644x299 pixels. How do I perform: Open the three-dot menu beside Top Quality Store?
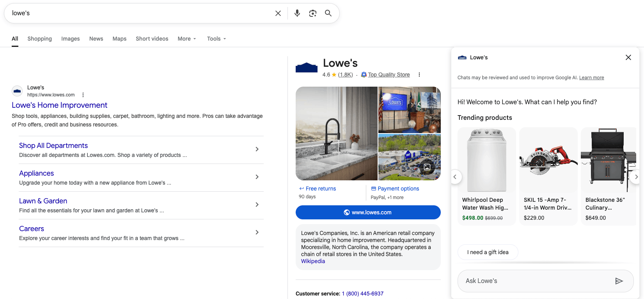tap(419, 75)
